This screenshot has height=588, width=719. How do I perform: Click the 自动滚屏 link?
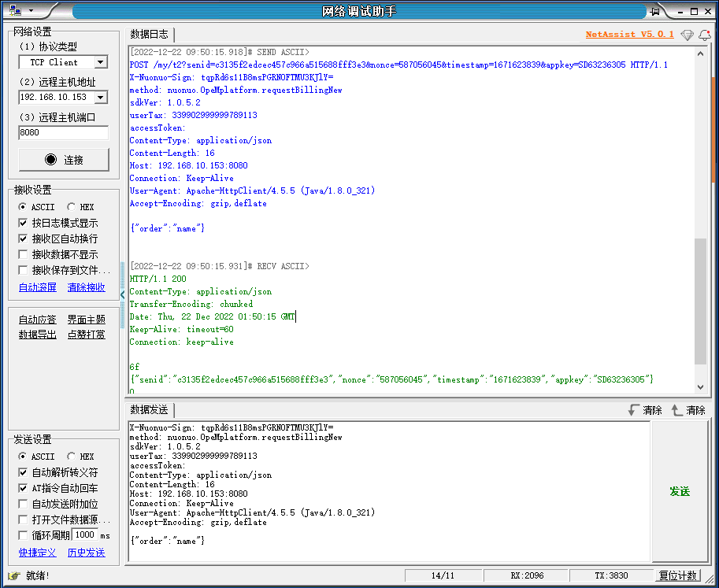tap(38, 287)
